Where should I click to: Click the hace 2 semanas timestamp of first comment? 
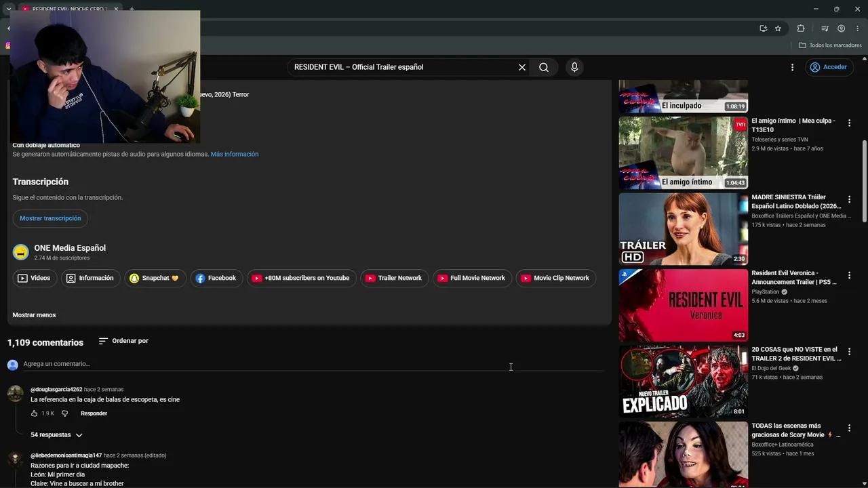point(104,390)
